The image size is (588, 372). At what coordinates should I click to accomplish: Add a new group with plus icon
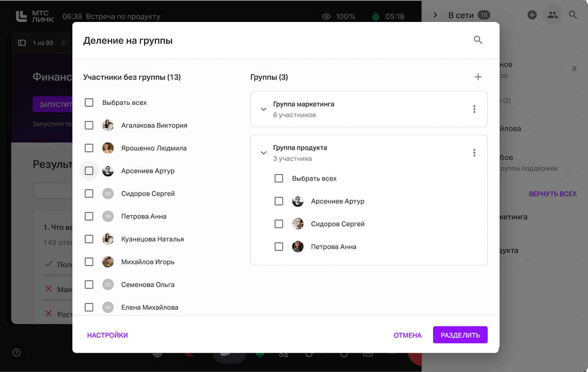coord(478,77)
